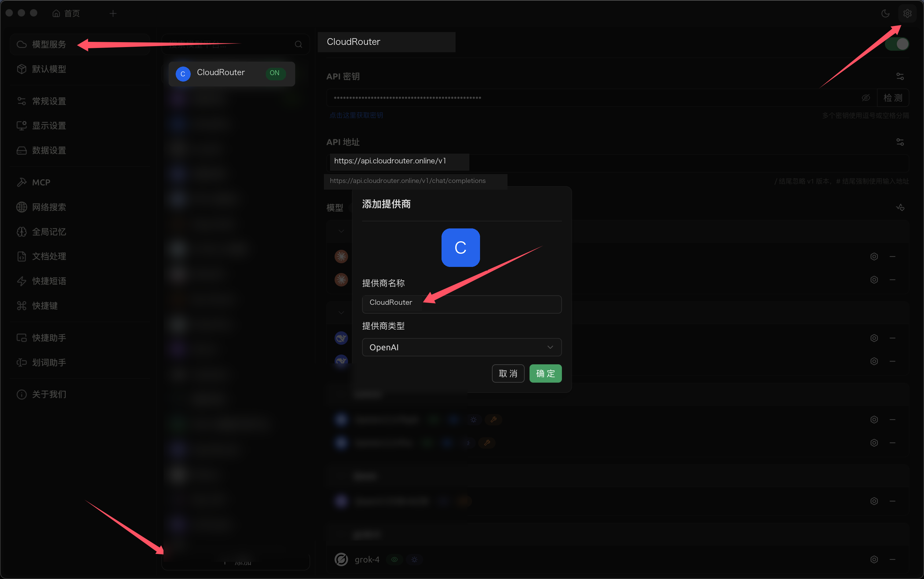Screen dimensions: 924x579
Task: Click the search icon in provider search box
Action: coord(299,44)
